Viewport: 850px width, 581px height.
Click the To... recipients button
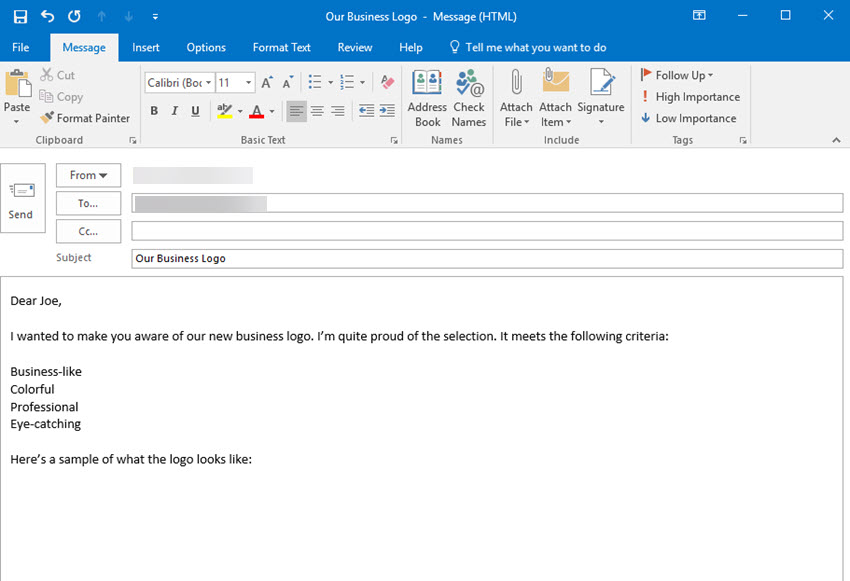point(88,203)
